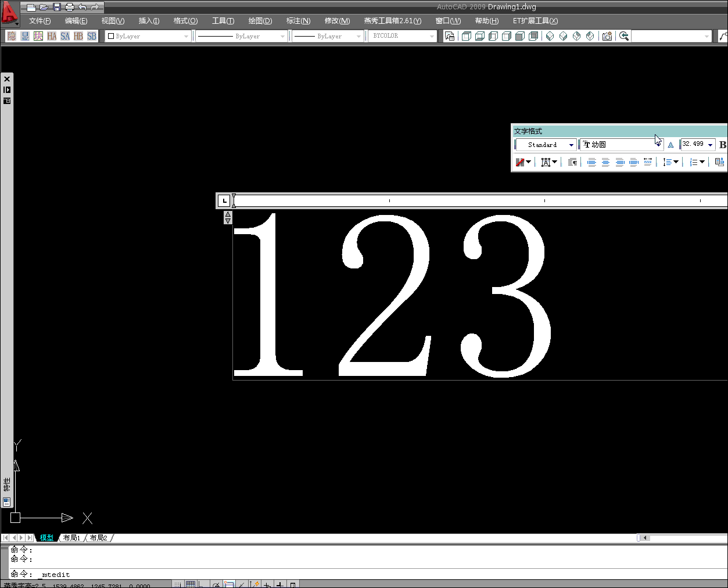Click the paragraph indent icon in text format bar
This screenshot has height=588, width=728.
tap(572, 162)
